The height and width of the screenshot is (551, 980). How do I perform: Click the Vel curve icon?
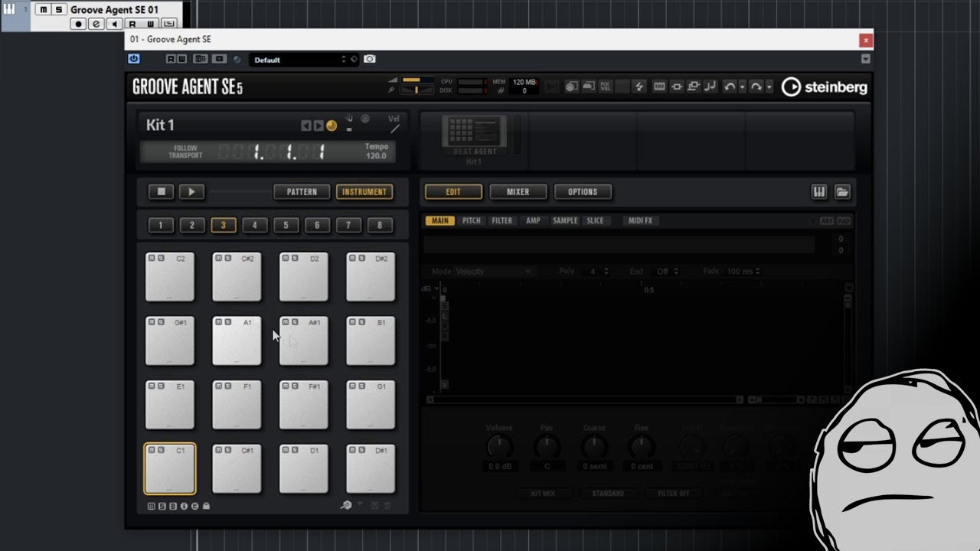(394, 129)
